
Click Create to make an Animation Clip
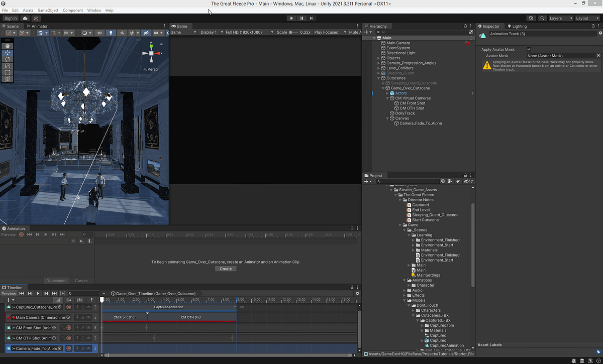(x=226, y=269)
